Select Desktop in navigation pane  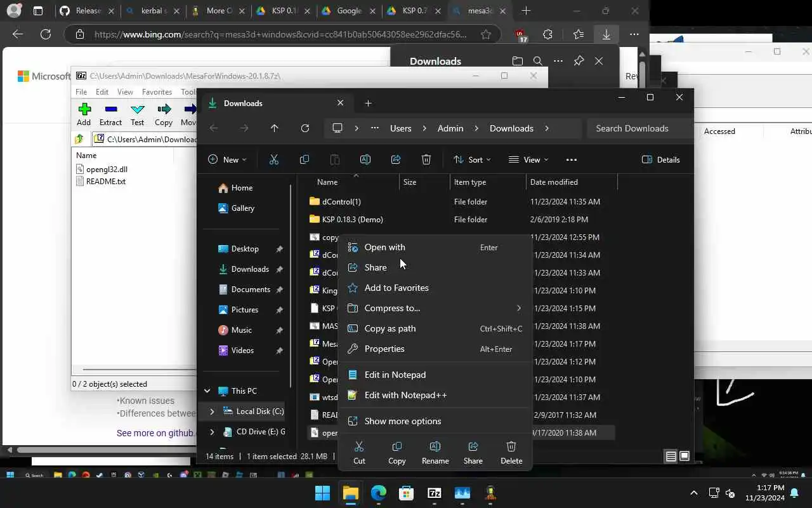coord(245,249)
